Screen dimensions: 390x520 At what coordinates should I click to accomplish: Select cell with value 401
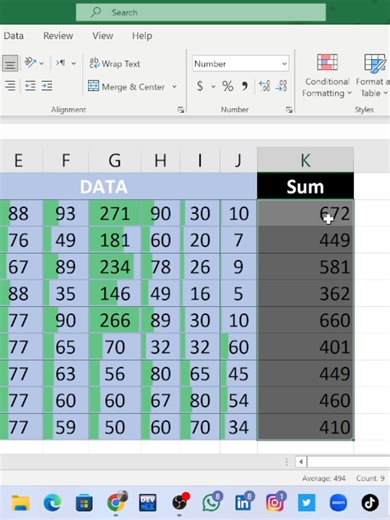tap(305, 347)
